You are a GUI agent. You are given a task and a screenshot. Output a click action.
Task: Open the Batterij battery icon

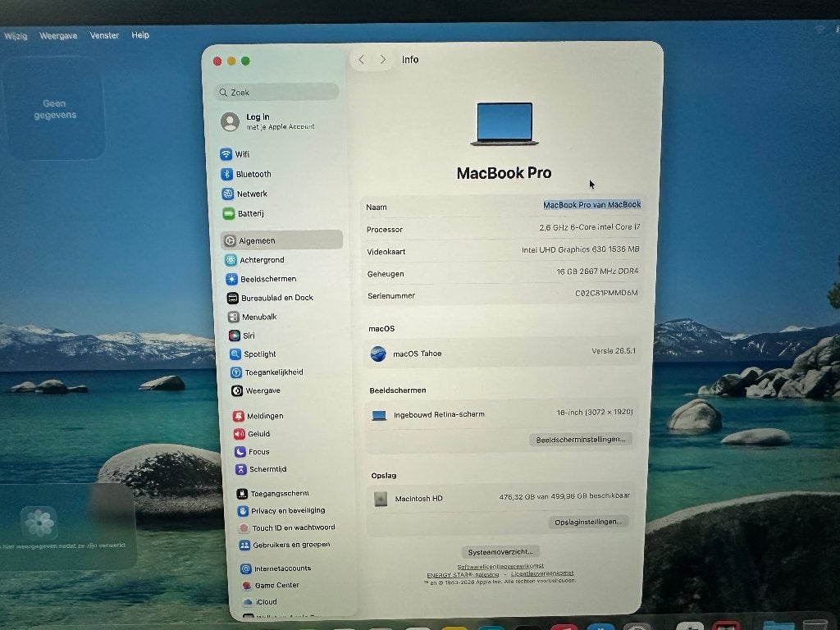click(229, 214)
